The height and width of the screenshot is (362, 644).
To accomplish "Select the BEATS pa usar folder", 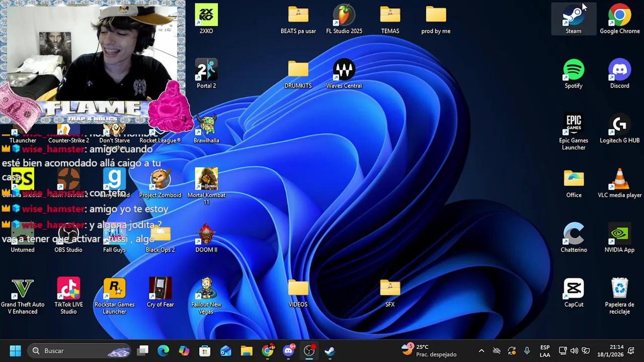I will pyautogui.click(x=298, y=19).
